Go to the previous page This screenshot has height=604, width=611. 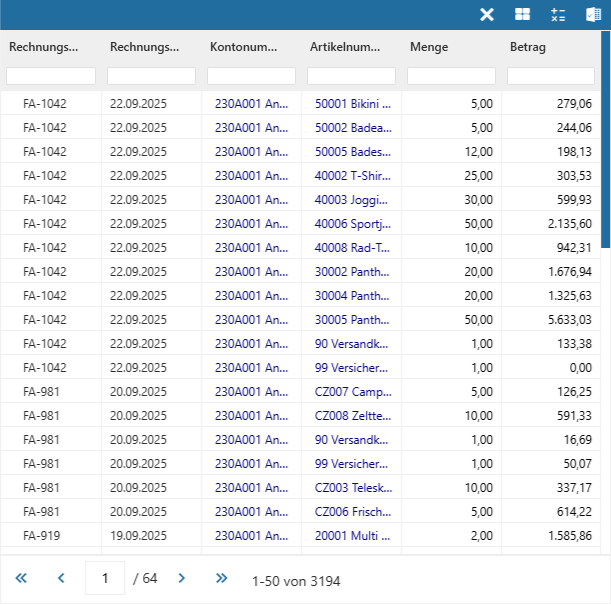pyautogui.click(x=61, y=578)
